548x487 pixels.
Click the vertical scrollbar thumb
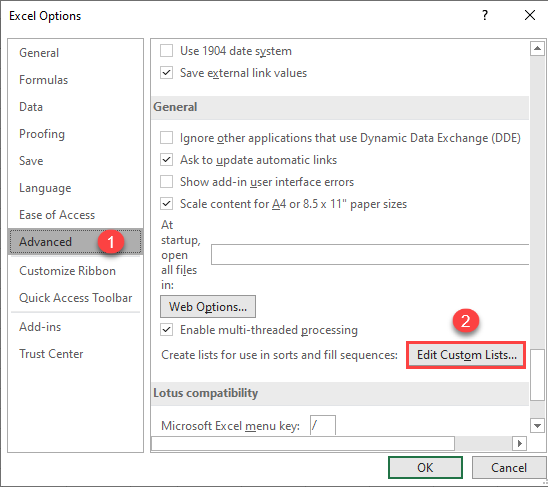[x=537, y=375]
